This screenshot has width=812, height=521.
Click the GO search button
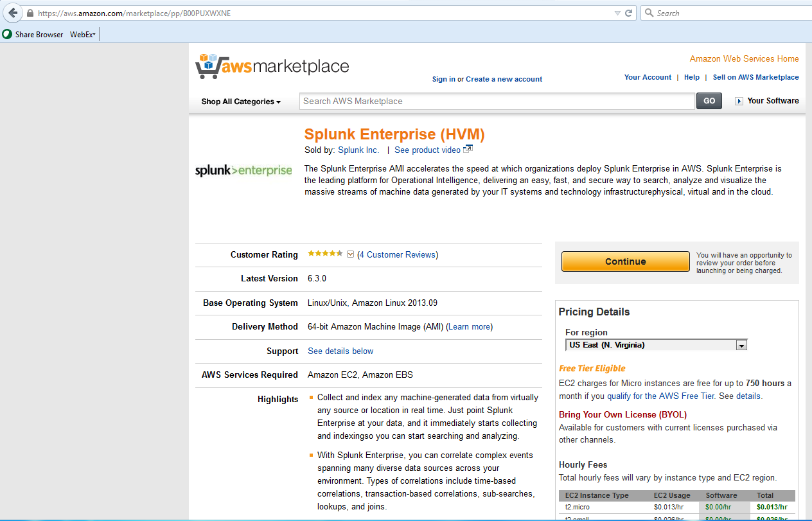[x=709, y=101]
